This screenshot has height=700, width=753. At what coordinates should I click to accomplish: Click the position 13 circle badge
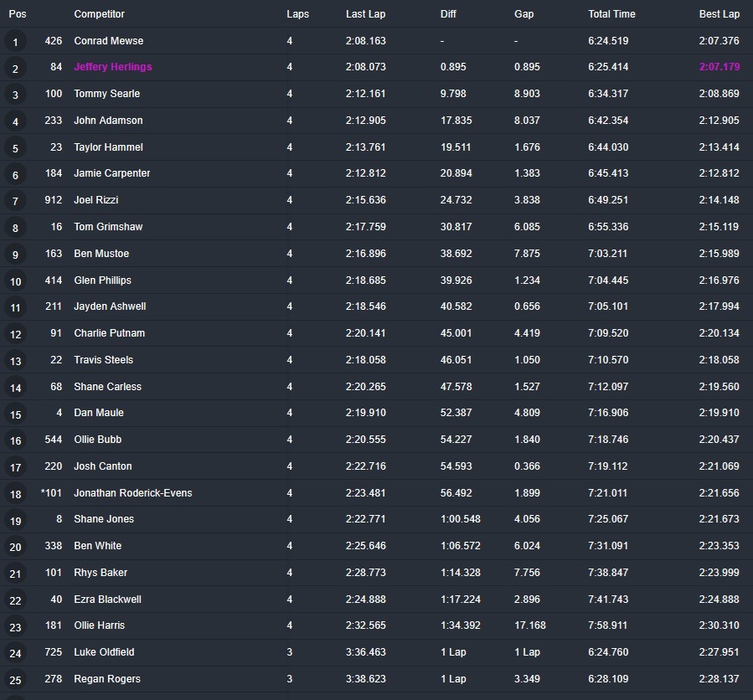[x=15, y=361]
